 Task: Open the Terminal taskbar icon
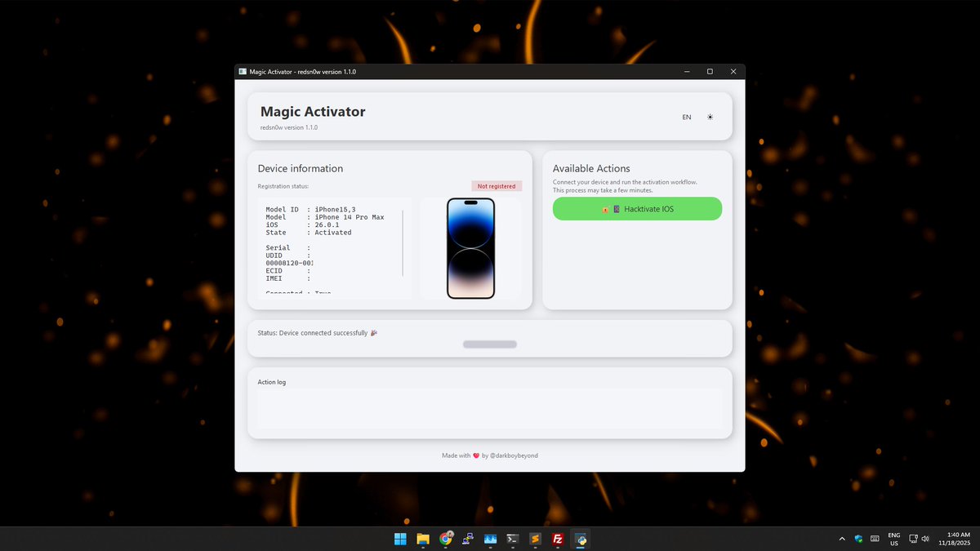tap(512, 539)
